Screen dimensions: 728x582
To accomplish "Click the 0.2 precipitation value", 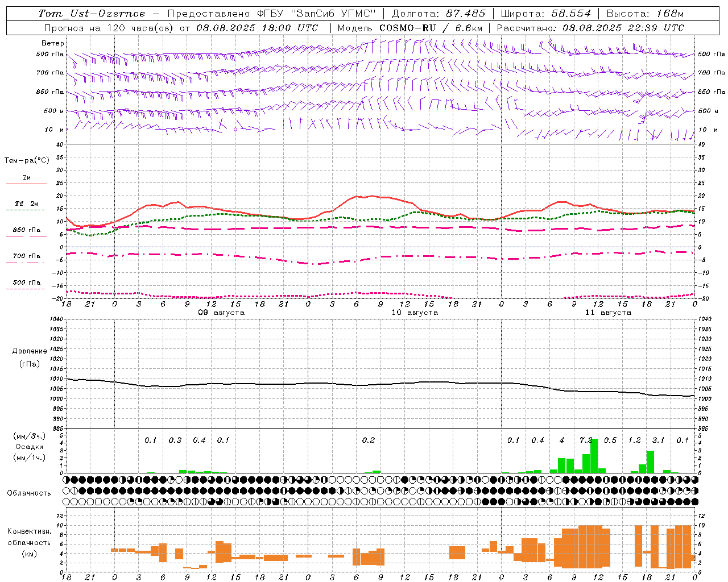I will point(369,440).
